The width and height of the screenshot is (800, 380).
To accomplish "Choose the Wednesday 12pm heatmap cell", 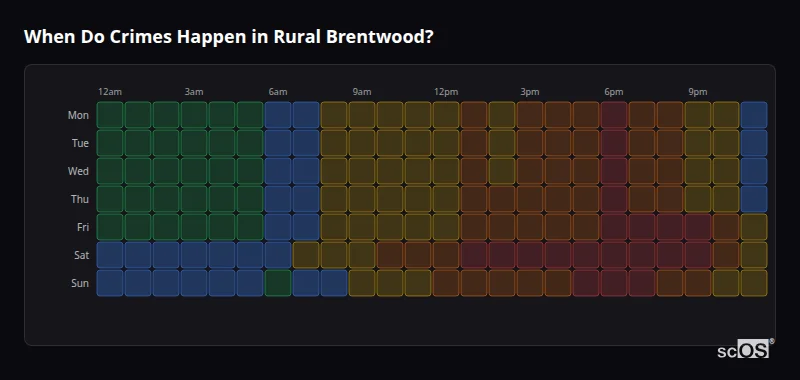I will click(446, 171).
